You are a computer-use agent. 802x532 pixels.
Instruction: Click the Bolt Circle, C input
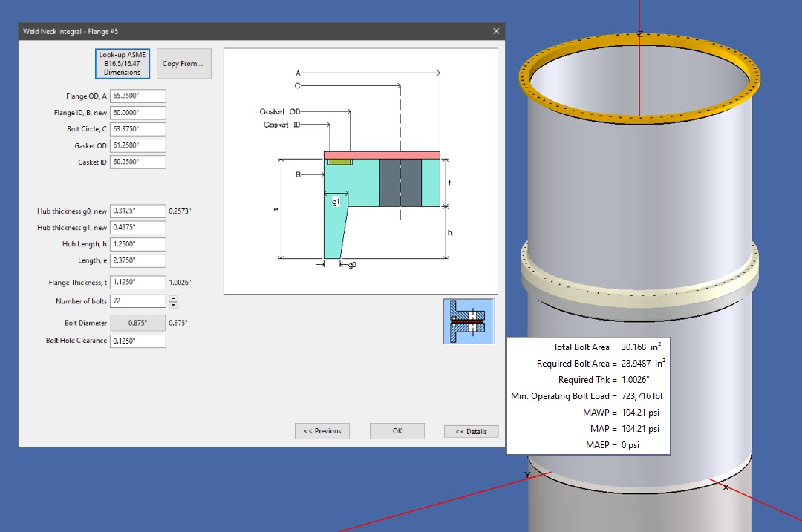[x=137, y=128]
